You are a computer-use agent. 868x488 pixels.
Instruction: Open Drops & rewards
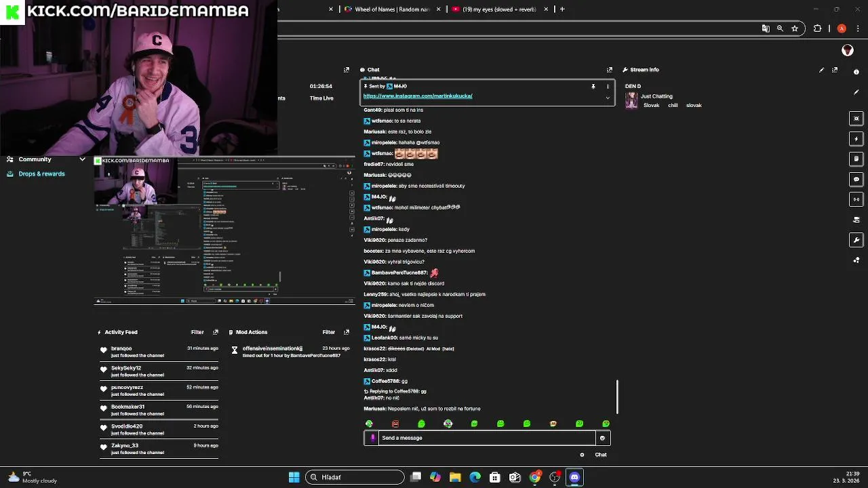coord(42,174)
